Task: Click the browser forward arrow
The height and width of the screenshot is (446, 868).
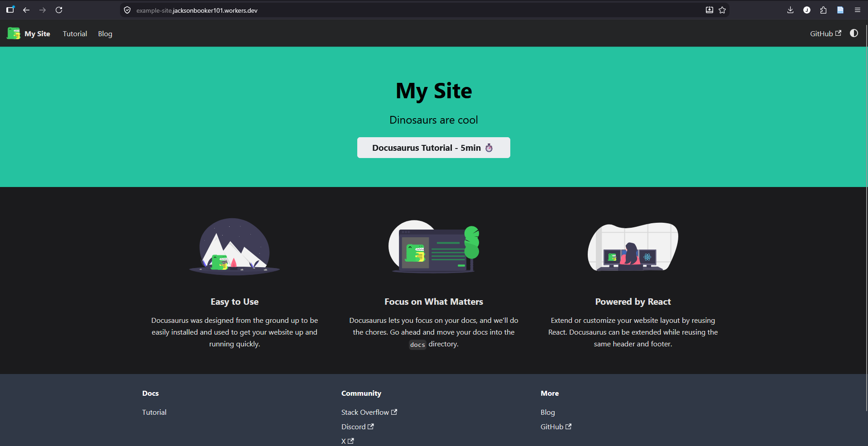Action: point(43,10)
